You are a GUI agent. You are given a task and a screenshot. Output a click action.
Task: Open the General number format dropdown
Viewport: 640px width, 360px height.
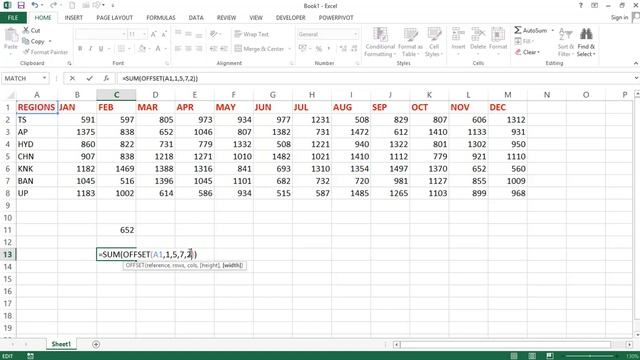[x=356, y=34]
